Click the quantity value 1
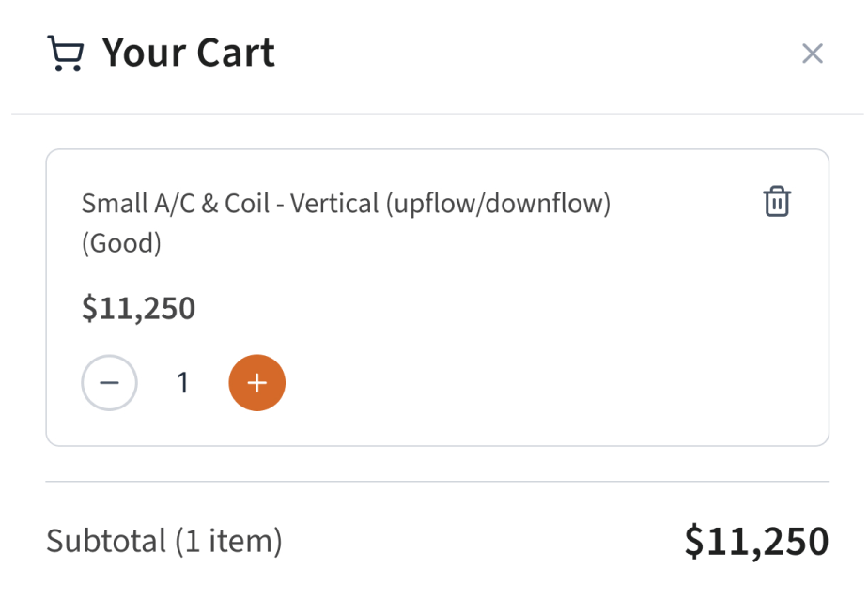868x599 pixels. [x=183, y=383]
